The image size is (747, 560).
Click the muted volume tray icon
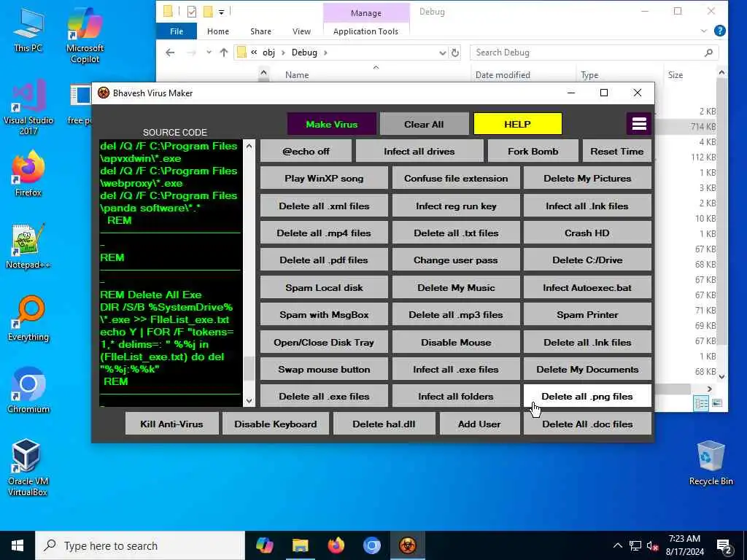tap(653, 545)
